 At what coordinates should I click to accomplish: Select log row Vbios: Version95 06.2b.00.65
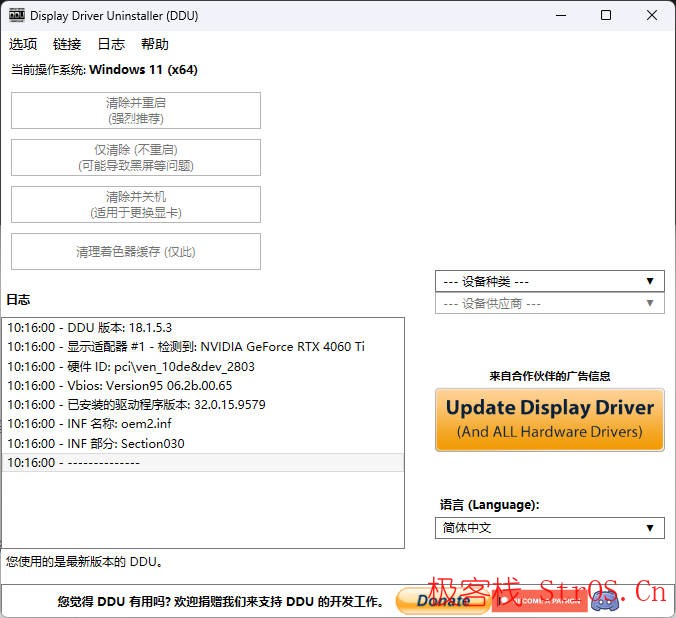tap(203, 386)
